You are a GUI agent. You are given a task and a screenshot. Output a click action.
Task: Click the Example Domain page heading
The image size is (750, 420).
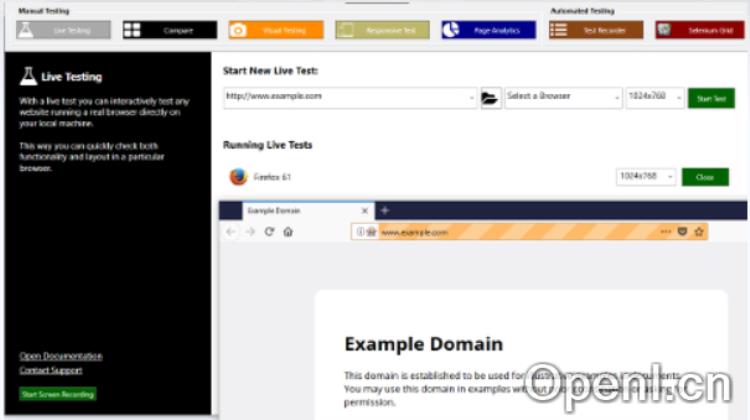pyautogui.click(x=424, y=344)
